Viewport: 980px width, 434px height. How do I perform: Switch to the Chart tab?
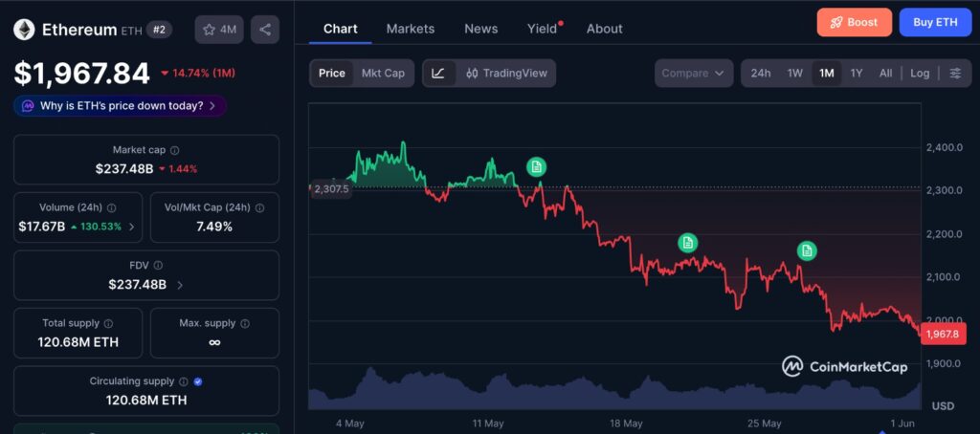click(341, 29)
